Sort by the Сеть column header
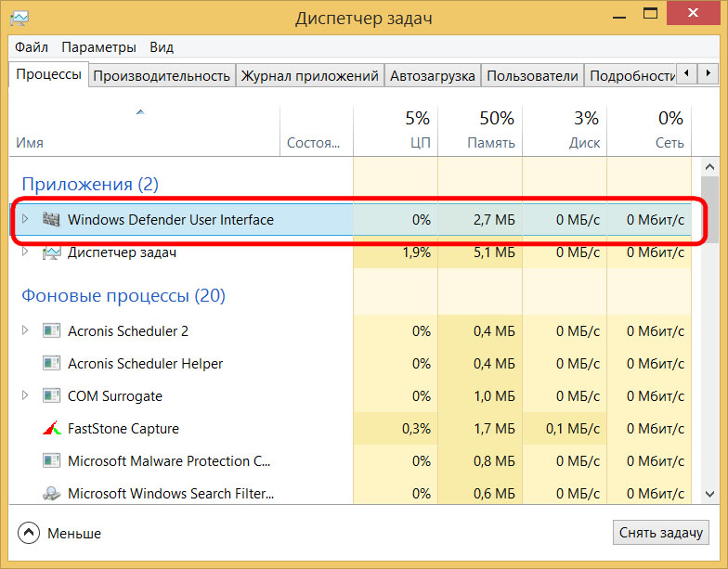The width and height of the screenshot is (728, 569). (648, 132)
